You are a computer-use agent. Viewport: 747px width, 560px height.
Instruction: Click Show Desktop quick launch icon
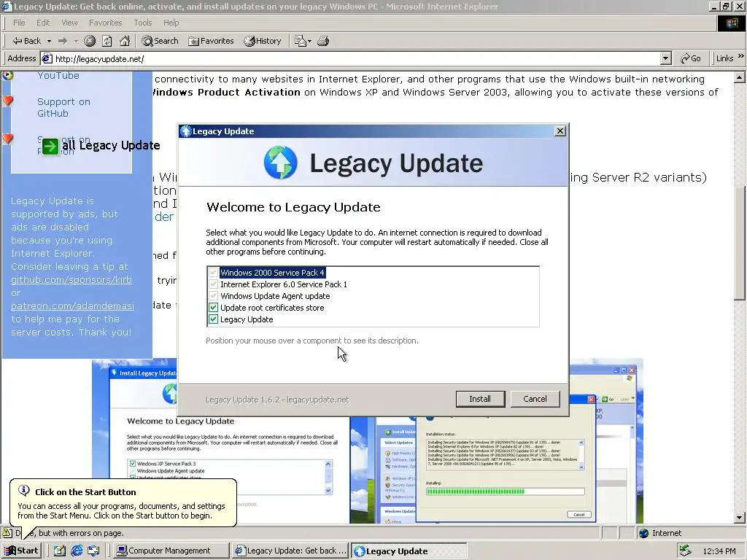[59, 551]
